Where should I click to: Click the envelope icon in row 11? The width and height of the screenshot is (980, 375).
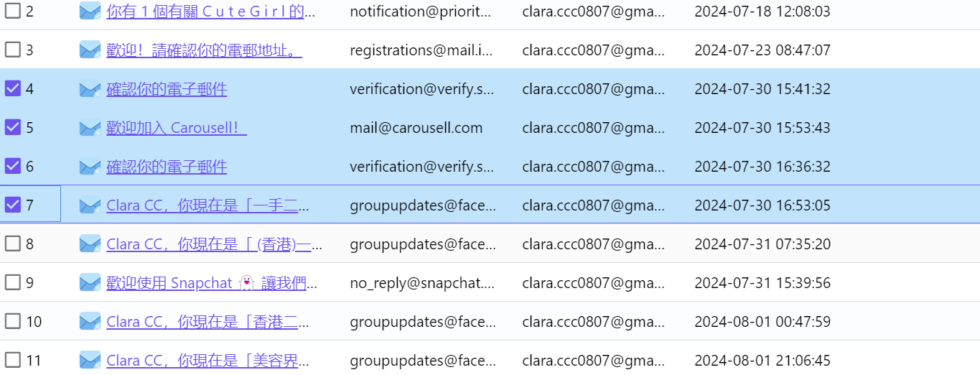[90, 360]
